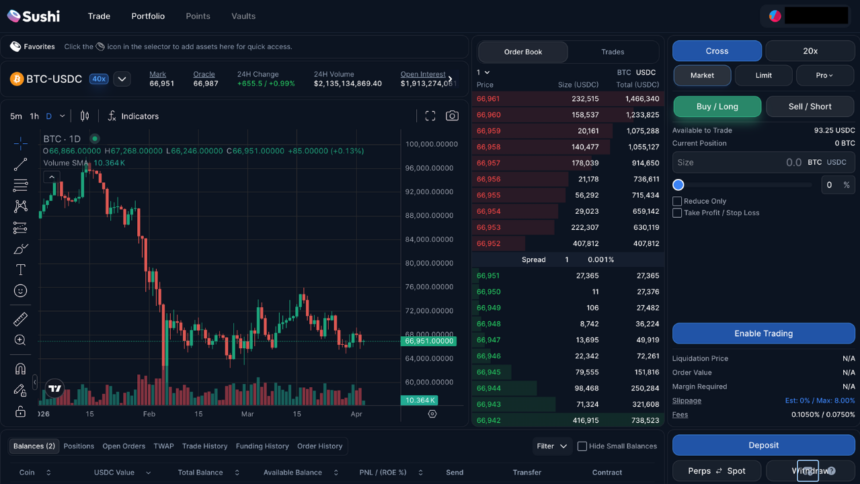The height and width of the screenshot is (484, 860).
Task: Open the Filter dropdown in balances panel
Action: point(551,446)
